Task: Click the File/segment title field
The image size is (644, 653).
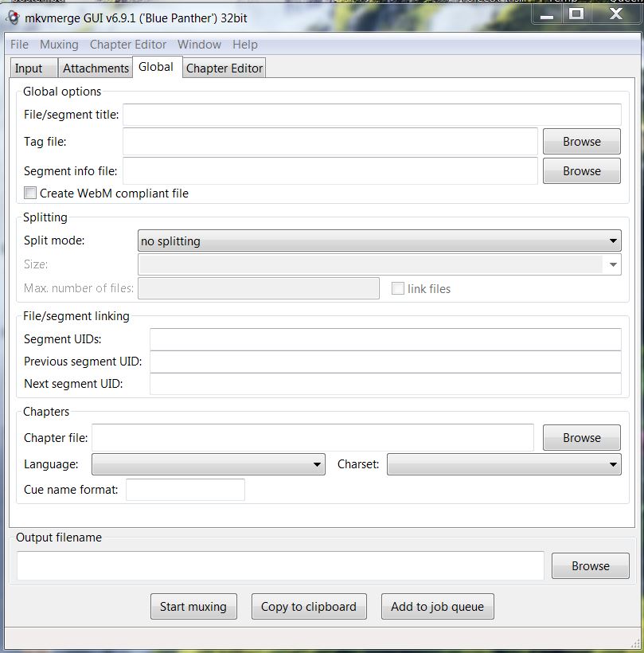Action: [x=372, y=115]
